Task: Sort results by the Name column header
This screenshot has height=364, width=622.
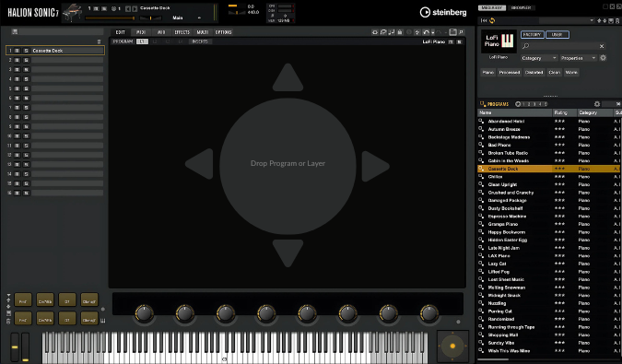Action: click(x=515, y=112)
